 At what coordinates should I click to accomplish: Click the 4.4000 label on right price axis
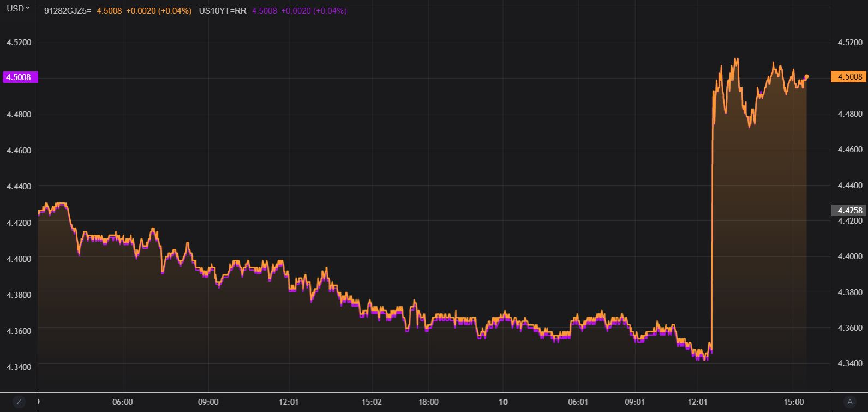[851, 256]
